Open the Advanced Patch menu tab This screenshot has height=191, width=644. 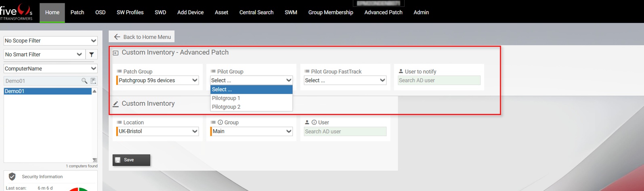(x=383, y=13)
